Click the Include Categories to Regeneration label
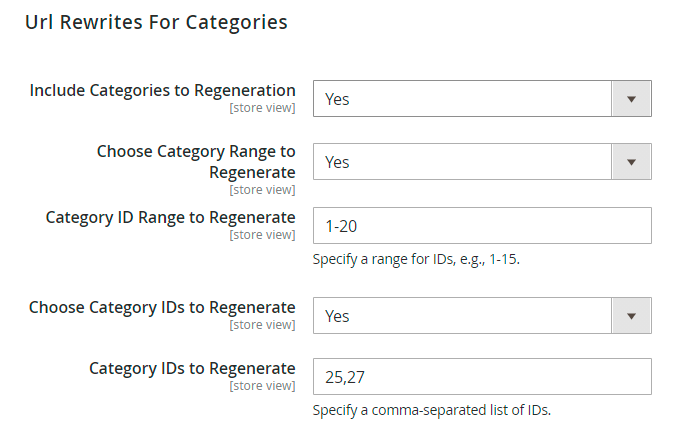The image size is (684, 441). pyautogui.click(x=163, y=90)
